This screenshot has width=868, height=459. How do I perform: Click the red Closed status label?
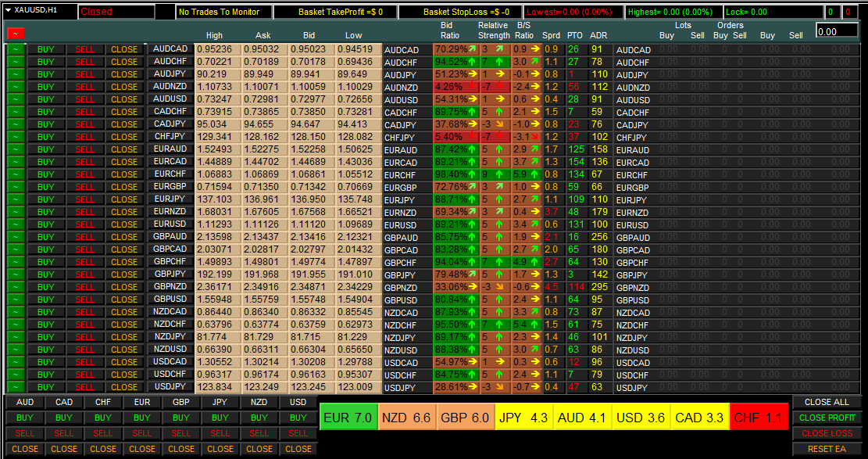(x=116, y=12)
